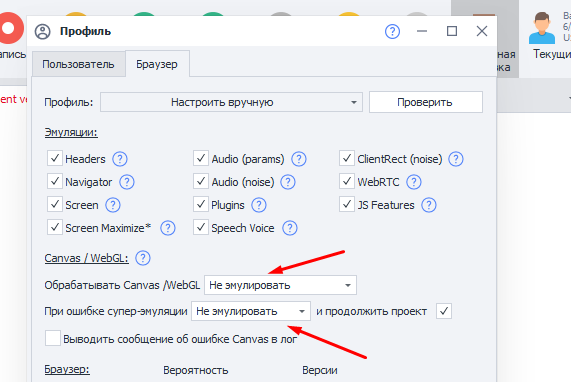This screenshot has width=571, height=382.
Task: Click help icon next to JS Features
Action: click(x=429, y=205)
